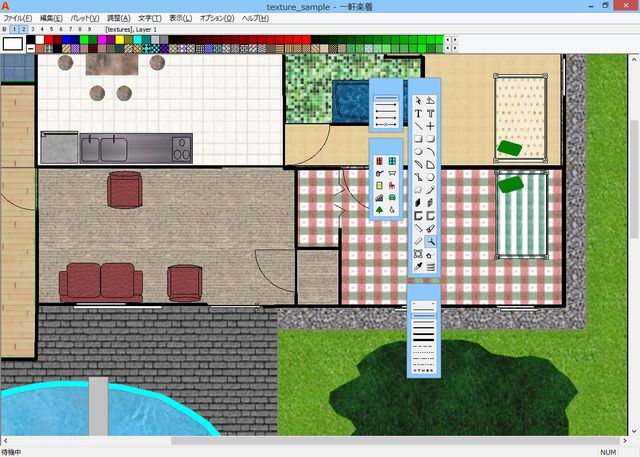The width and height of the screenshot is (640, 457).
Task: Open the パレット(V) menu
Action: point(85,18)
